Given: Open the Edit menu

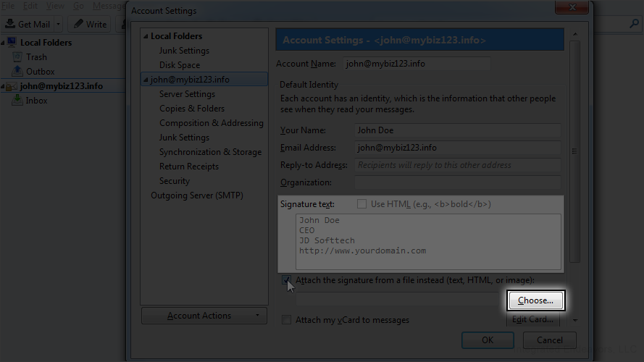Looking at the screenshot, I should tap(30, 6).
